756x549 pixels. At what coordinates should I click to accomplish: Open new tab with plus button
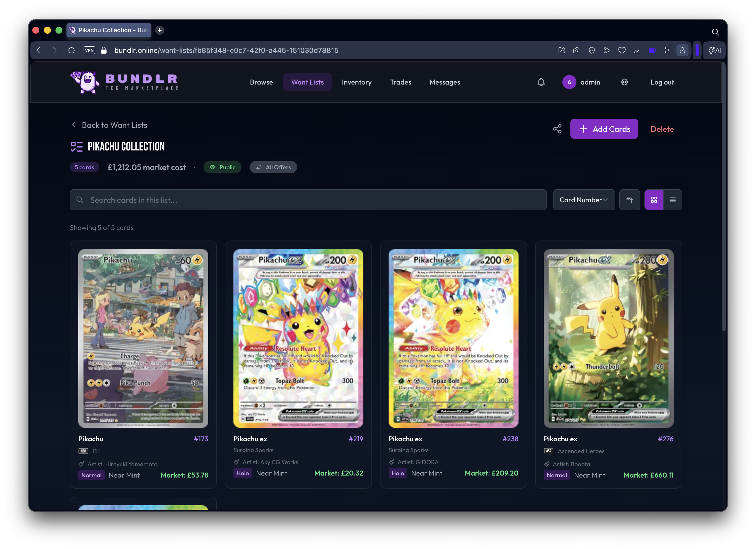[x=160, y=30]
